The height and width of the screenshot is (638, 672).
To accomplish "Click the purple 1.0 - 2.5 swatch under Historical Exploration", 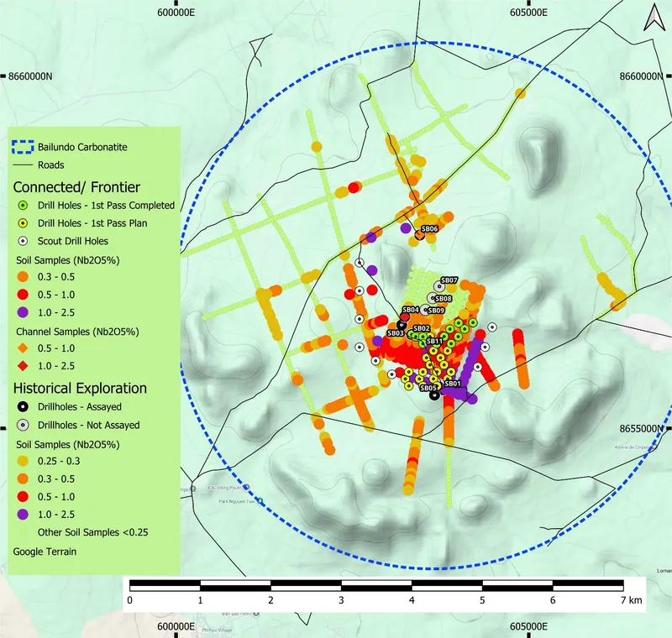I will click(x=23, y=515).
